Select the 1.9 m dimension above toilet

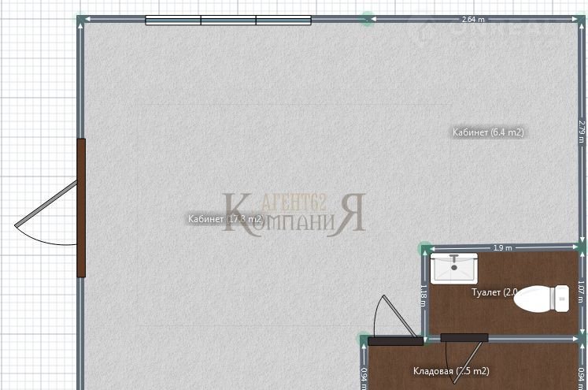click(x=503, y=247)
